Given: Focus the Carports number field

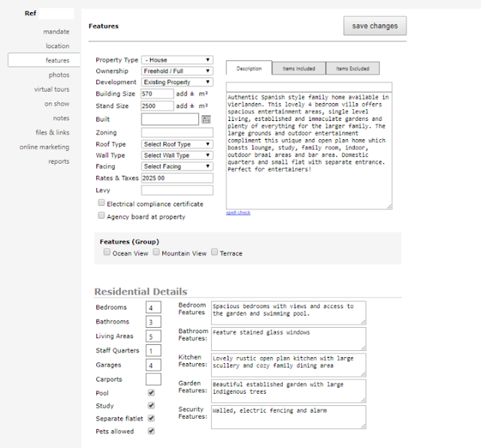Looking at the screenshot, I should (x=153, y=380).
